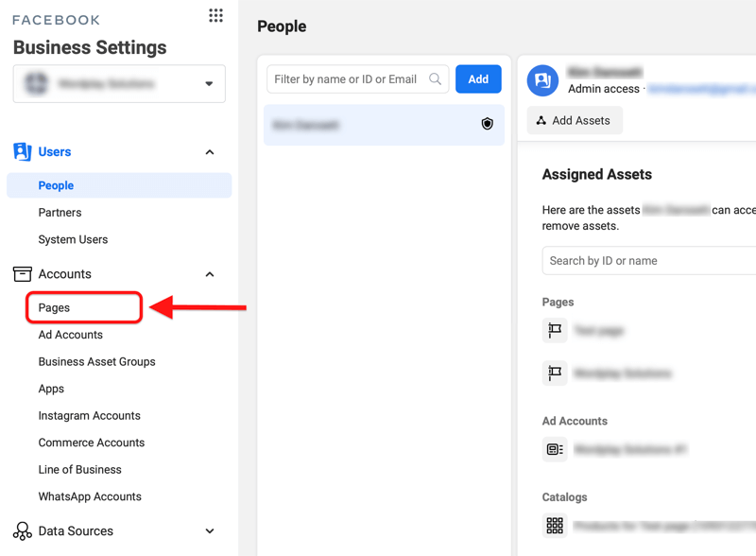Focus the Filter by name or ID field
The image size is (756, 556).
tap(357, 78)
